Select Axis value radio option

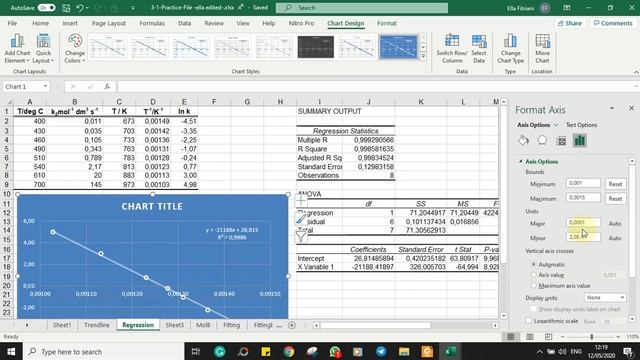click(x=533, y=275)
